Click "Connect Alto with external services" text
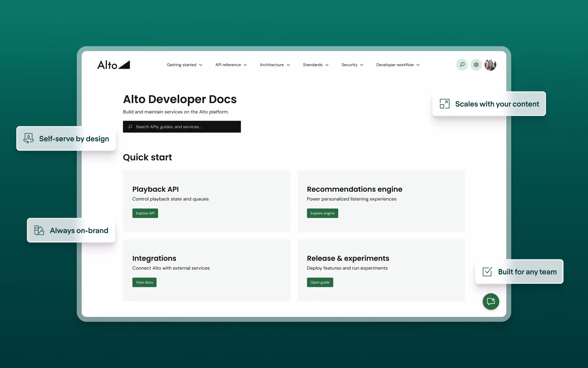This screenshot has height=368, width=588. [171, 268]
